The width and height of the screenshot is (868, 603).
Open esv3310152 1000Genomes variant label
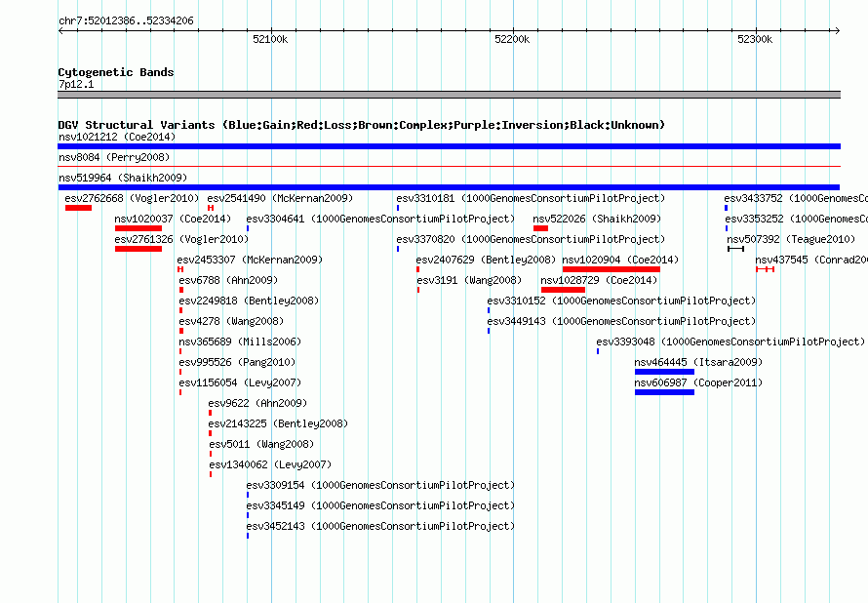tap(621, 301)
